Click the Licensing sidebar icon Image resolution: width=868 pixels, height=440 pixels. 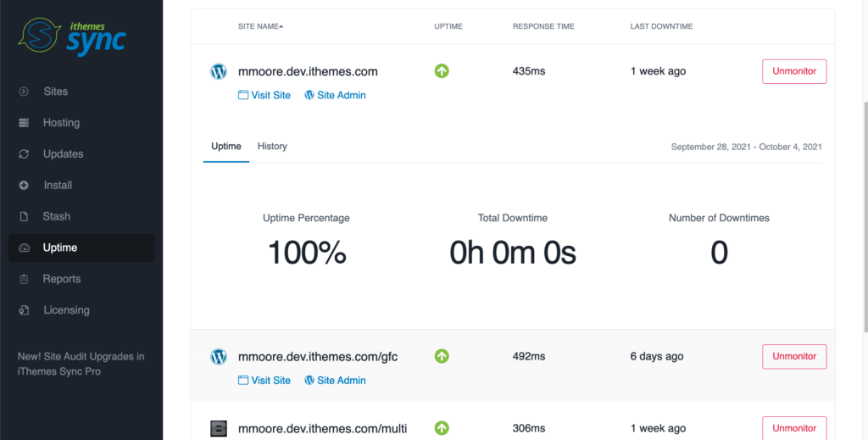tap(24, 310)
